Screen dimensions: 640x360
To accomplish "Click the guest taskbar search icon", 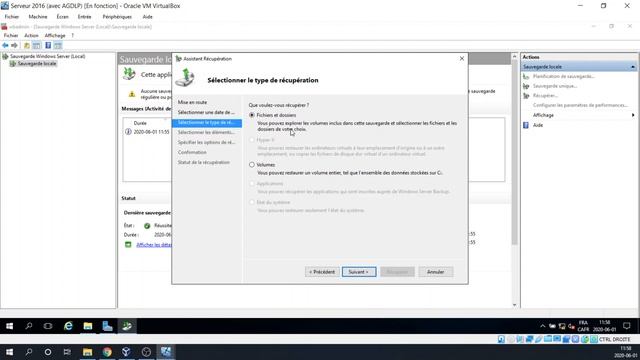I will [29, 326].
